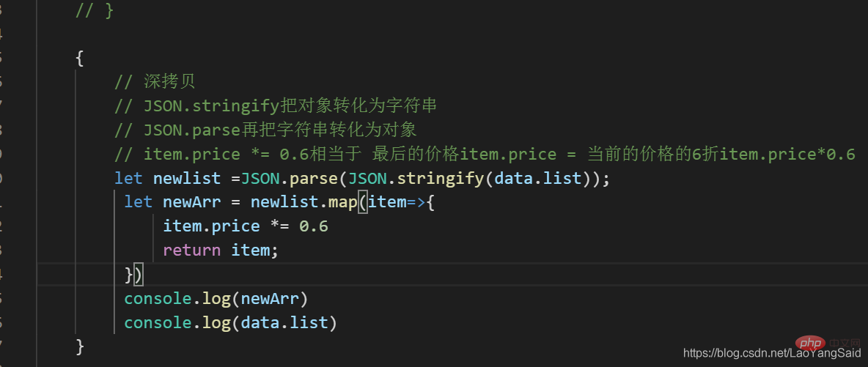The width and height of the screenshot is (868, 367).
Task: Click the commented-out closing brace at top
Action: [94, 11]
